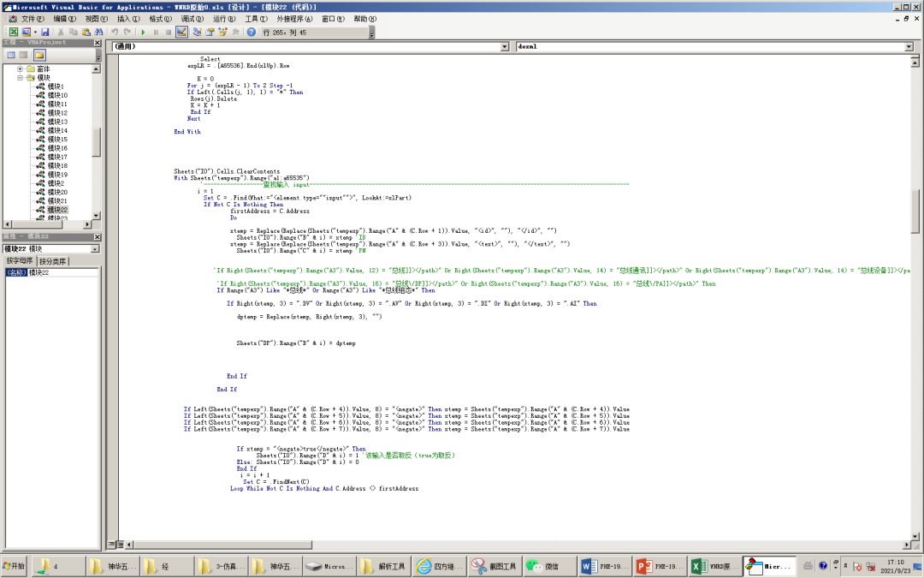Open the Project Explorer icon
Viewport: 924px width, 578px height.
[197, 32]
